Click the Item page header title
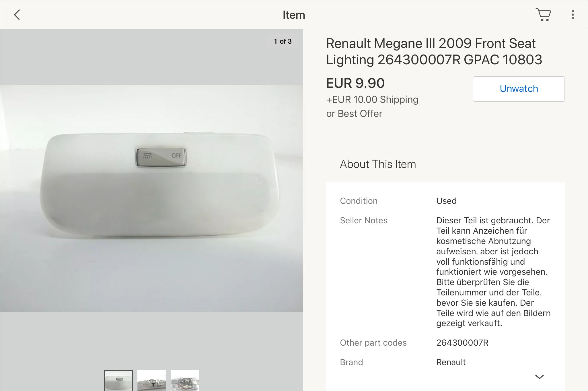The height and width of the screenshot is (391, 588). click(294, 15)
